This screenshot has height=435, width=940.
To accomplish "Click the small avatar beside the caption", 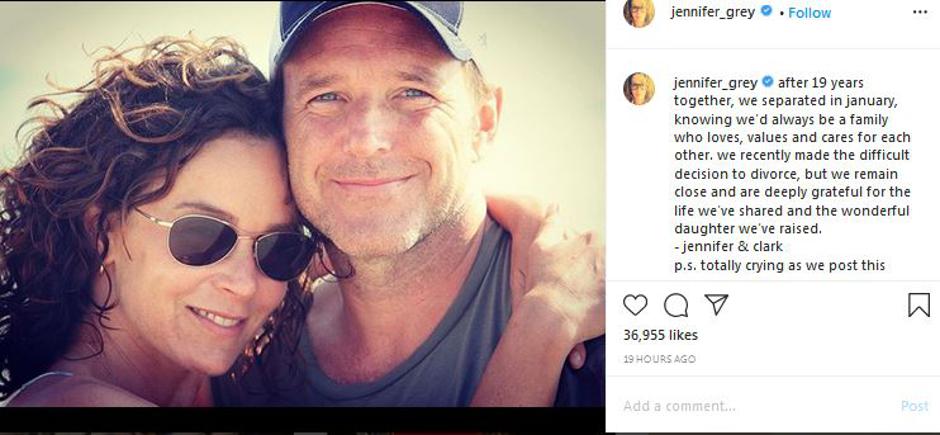I will pos(639,88).
